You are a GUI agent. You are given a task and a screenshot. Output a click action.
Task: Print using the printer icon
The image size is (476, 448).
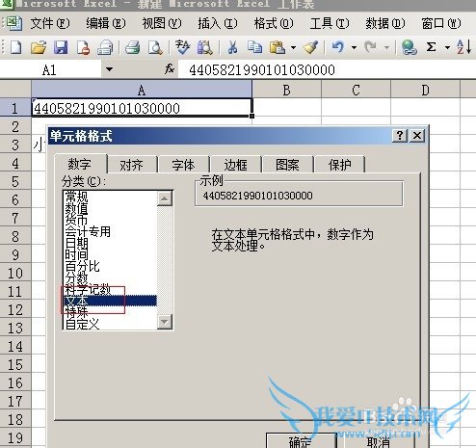click(x=132, y=47)
